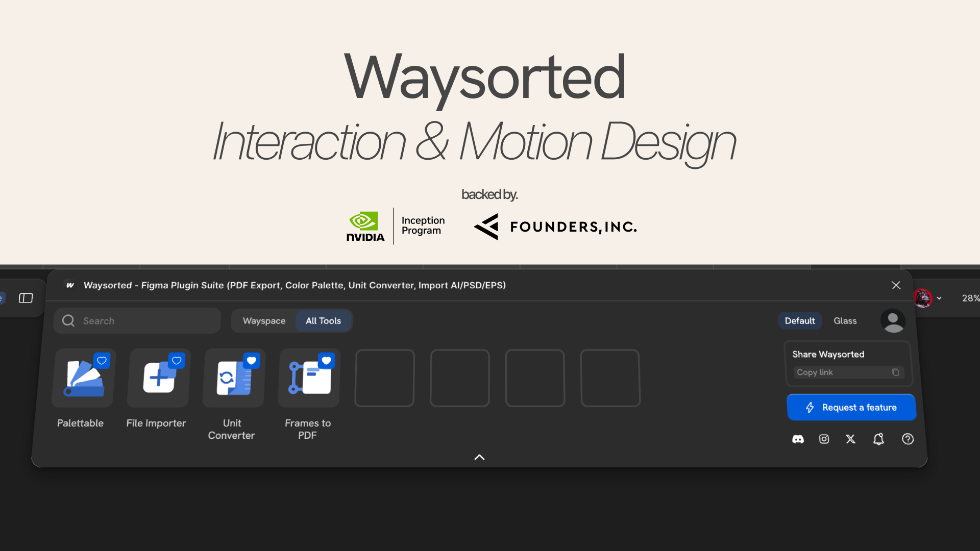Switch to the Wayspace tab
This screenshot has height=551, width=980.
tap(264, 321)
